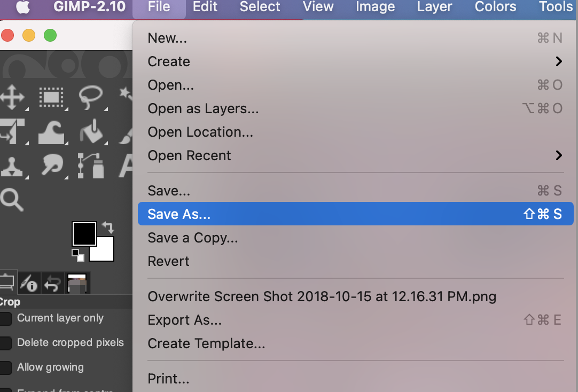Image resolution: width=578 pixels, height=392 pixels.
Task: Expand the Open Recent submenu
Action: coord(355,155)
